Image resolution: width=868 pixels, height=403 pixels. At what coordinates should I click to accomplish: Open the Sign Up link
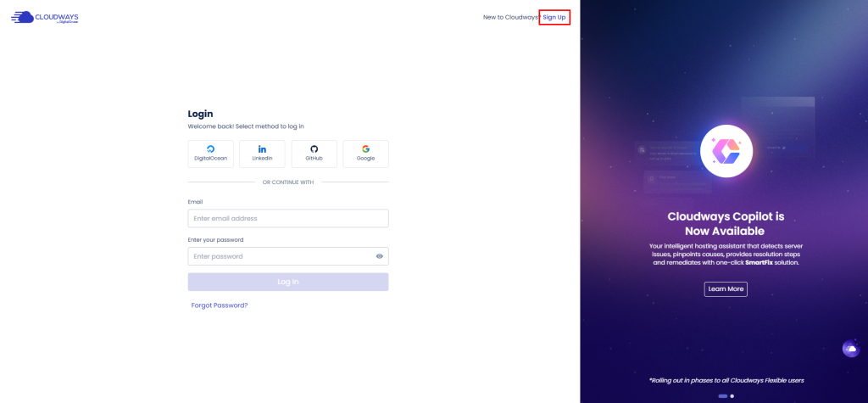(x=554, y=17)
